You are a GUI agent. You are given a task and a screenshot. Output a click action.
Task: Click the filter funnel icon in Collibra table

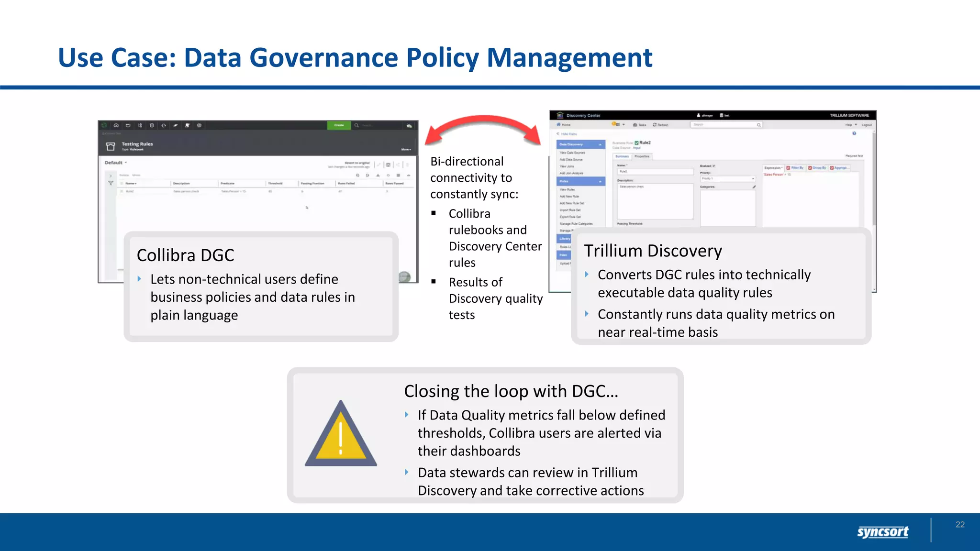pyautogui.click(x=111, y=183)
